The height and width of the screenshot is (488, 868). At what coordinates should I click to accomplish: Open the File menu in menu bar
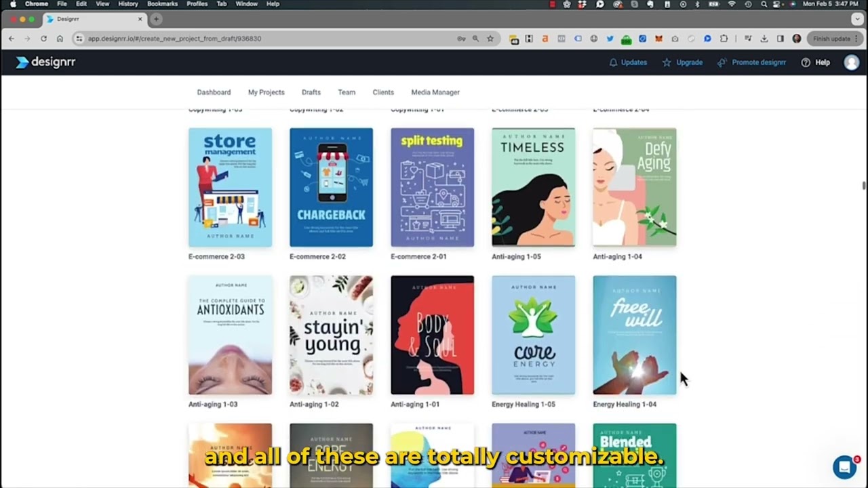pyautogui.click(x=62, y=4)
